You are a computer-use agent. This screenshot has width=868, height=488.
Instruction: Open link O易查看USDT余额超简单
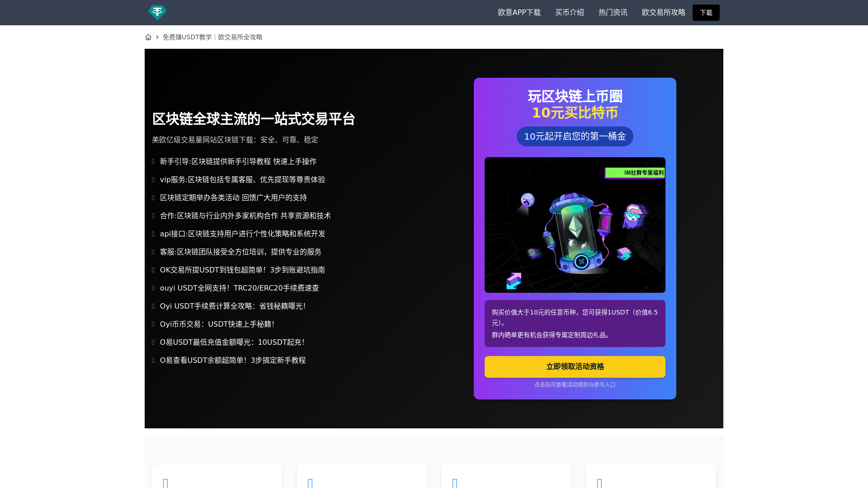[233, 361]
